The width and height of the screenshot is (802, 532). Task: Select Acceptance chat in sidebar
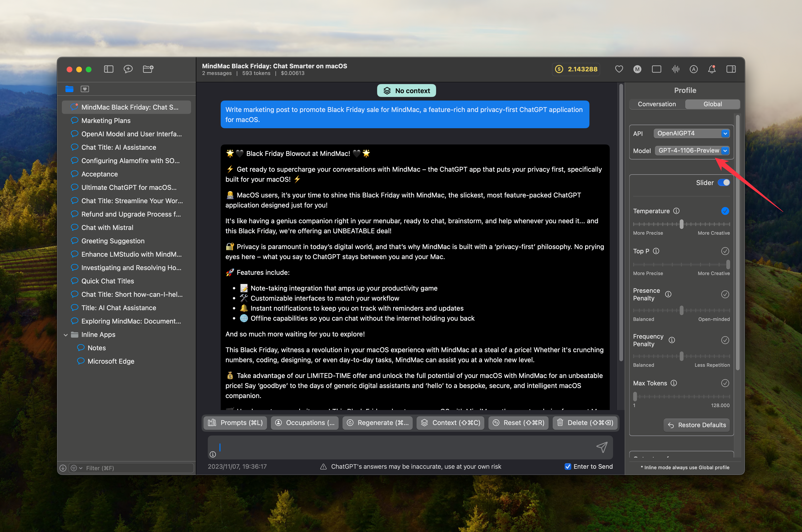[x=126, y=174]
